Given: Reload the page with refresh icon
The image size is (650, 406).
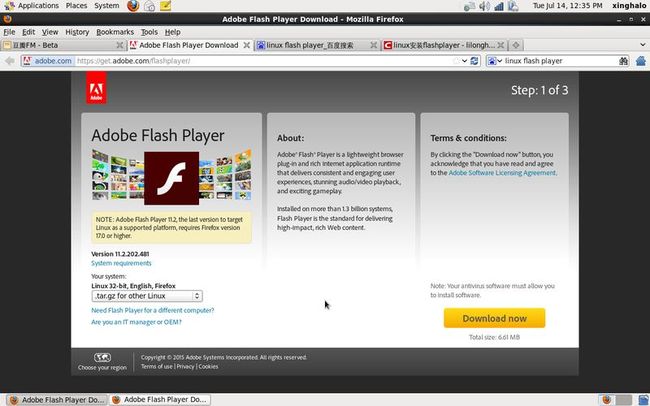Looking at the screenshot, I should click(474, 61).
